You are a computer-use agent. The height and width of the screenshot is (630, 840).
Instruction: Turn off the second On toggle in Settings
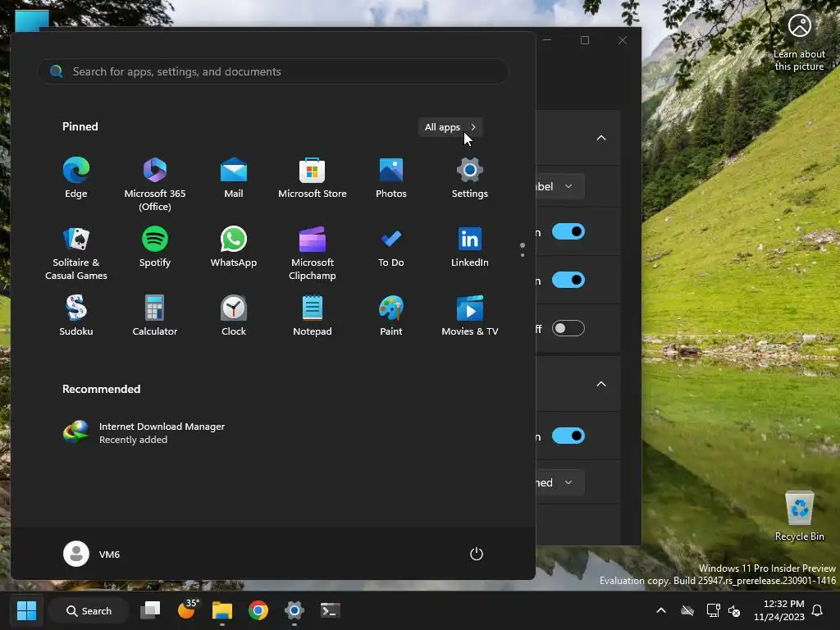(568, 280)
